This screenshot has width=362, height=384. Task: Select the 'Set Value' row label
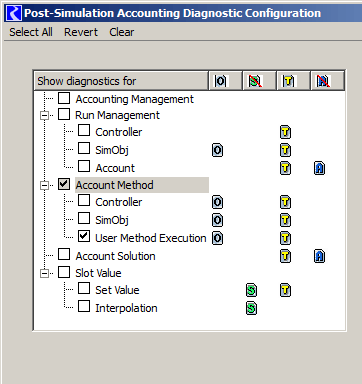(x=117, y=290)
